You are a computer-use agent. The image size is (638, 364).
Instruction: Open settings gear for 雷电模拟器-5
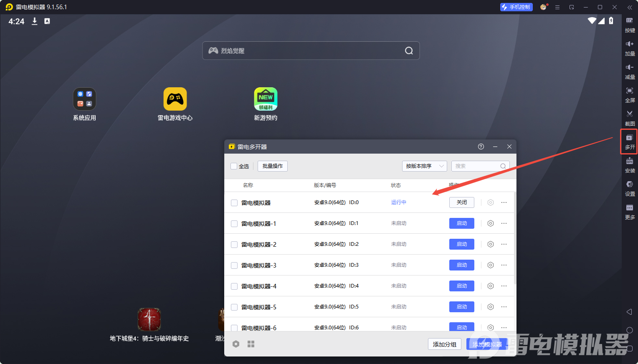(x=491, y=307)
